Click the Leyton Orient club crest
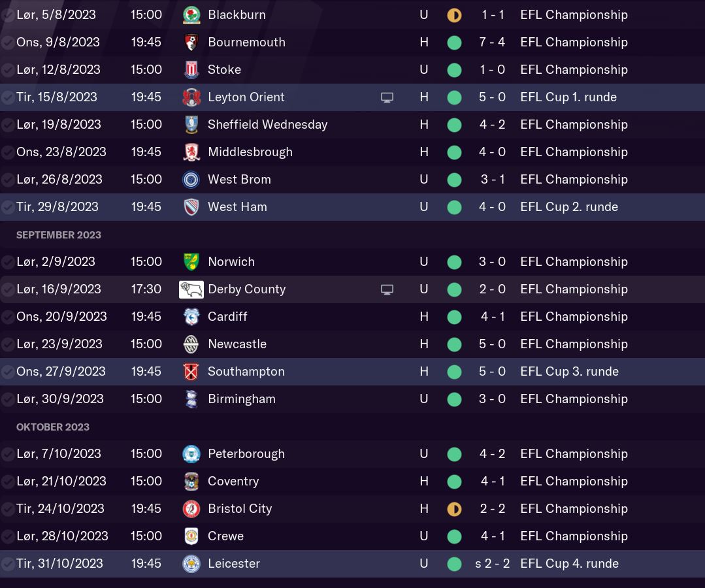The height and width of the screenshot is (588, 705). pos(191,97)
